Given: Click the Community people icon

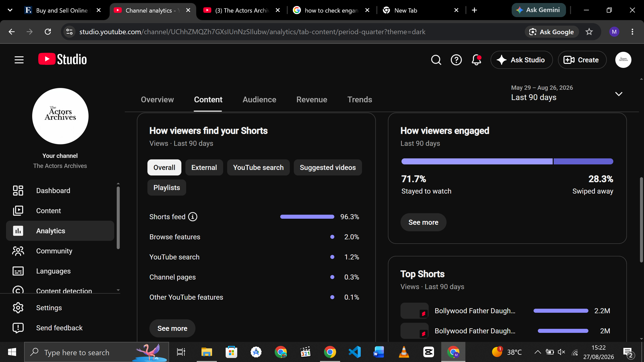Looking at the screenshot, I should 18,251.
